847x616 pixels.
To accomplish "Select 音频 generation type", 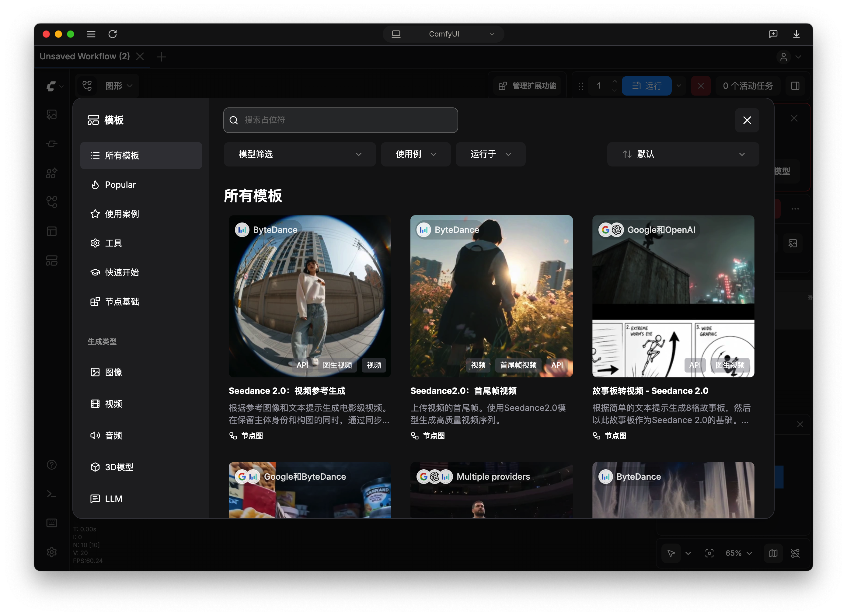I will pyautogui.click(x=141, y=435).
